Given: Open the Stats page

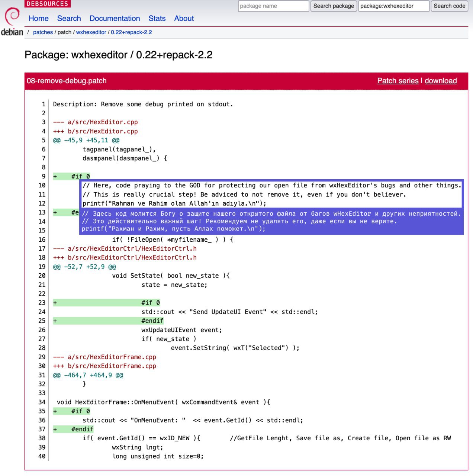Looking at the screenshot, I should (x=157, y=18).
